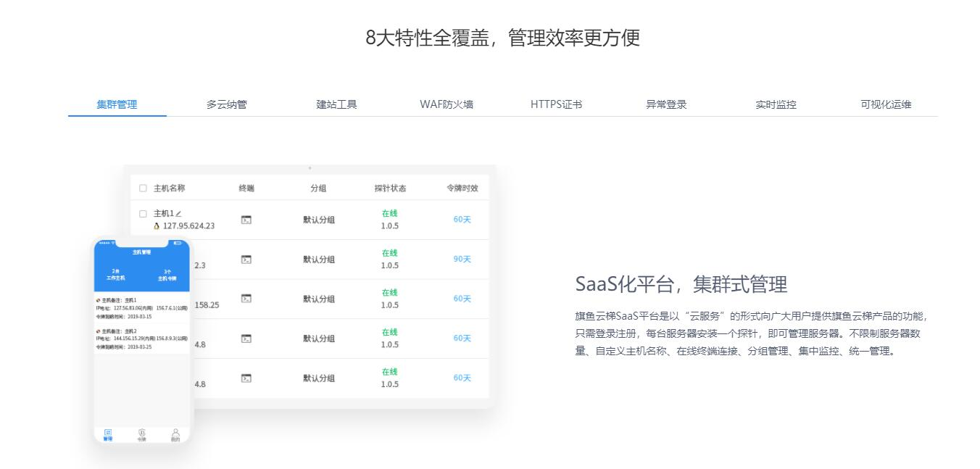Click the 令牌时效 column header
The image size is (980, 469).
pyautogui.click(x=462, y=188)
